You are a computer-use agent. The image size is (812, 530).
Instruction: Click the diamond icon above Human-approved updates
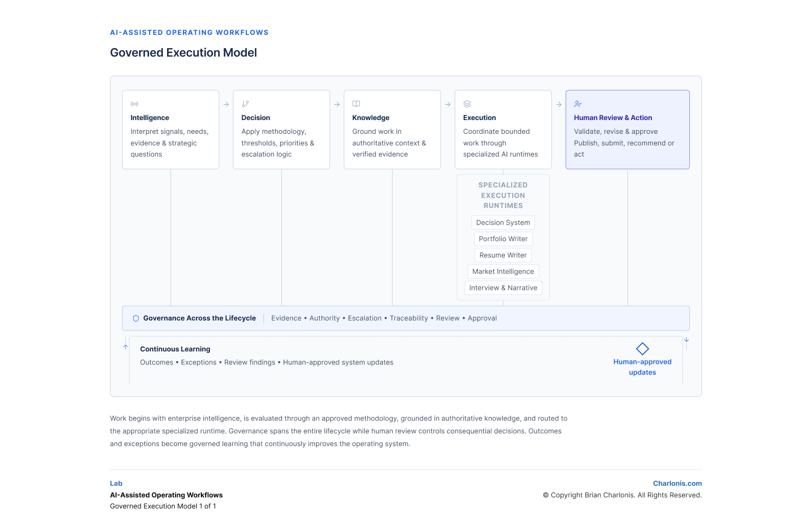[642, 349]
